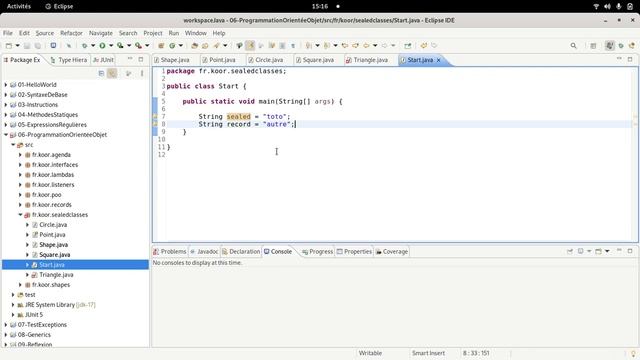Image resolution: width=640 pixels, height=360 pixels.
Task: Open a Terminal from the toolbar
Action: click(53, 46)
